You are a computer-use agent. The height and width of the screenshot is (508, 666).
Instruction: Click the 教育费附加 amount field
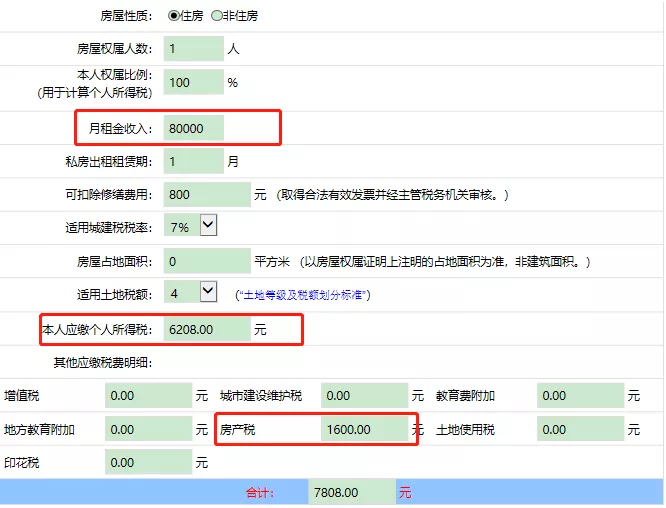click(x=581, y=395)
